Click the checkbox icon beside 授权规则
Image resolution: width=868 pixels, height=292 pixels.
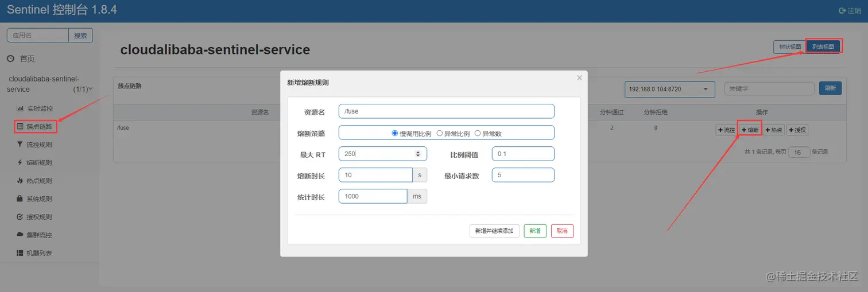[x=20, y=217]
